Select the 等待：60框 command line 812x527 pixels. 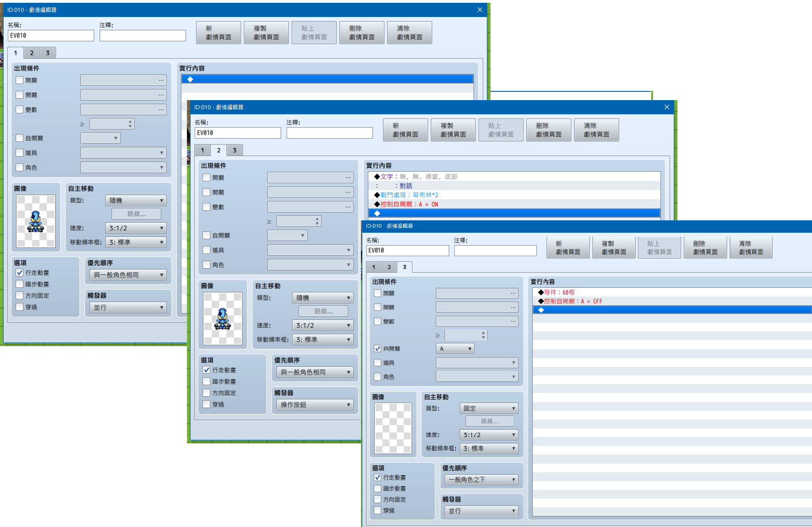tap(672, 292)
